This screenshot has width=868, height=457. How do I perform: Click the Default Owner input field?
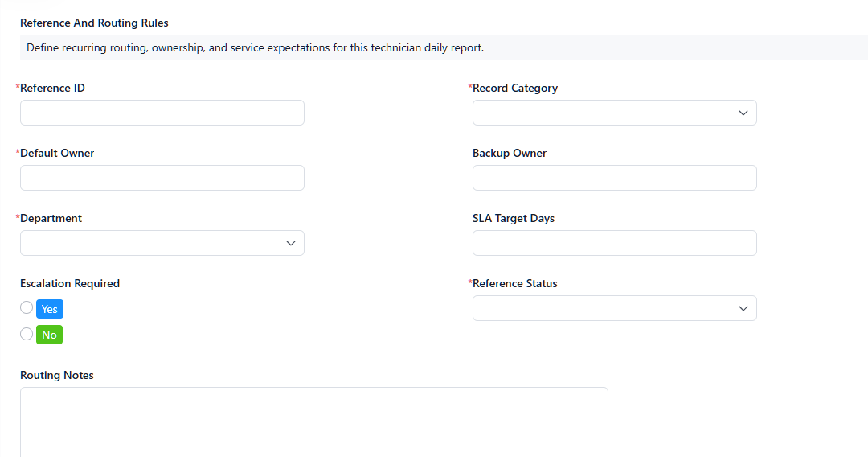pyautogui.click(x=162, y=178)
